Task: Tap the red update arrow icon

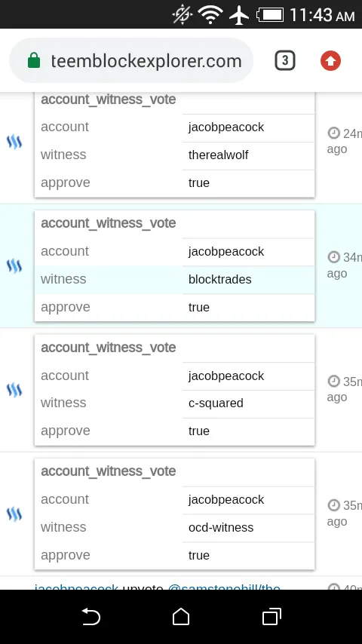Action: pyautogui.click(x=331, y=61)
